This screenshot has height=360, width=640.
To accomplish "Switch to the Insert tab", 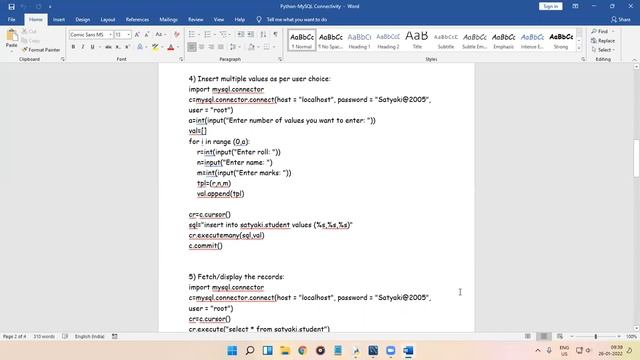I will (x=59, y=20).
